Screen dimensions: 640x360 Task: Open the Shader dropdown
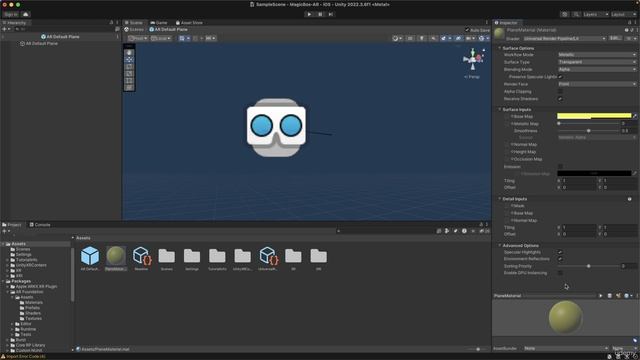tap(564, 38)
